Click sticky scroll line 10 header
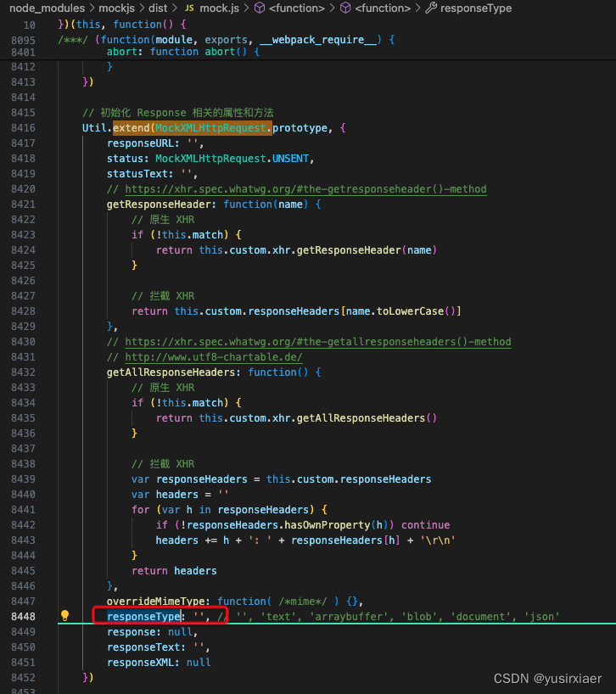Image resolution: width=616 pixels, height=694 pixels. click(x=122, y=25)
